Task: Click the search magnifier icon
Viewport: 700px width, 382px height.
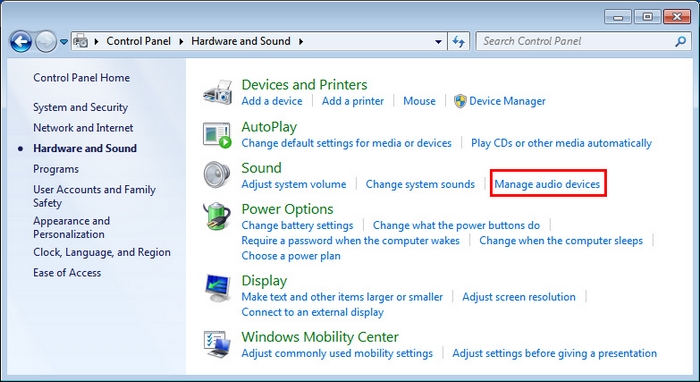Action: click(x=680, y=42)
